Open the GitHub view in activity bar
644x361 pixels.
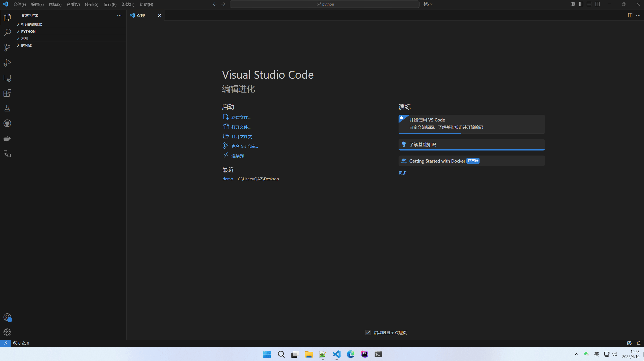pos(7,123)
